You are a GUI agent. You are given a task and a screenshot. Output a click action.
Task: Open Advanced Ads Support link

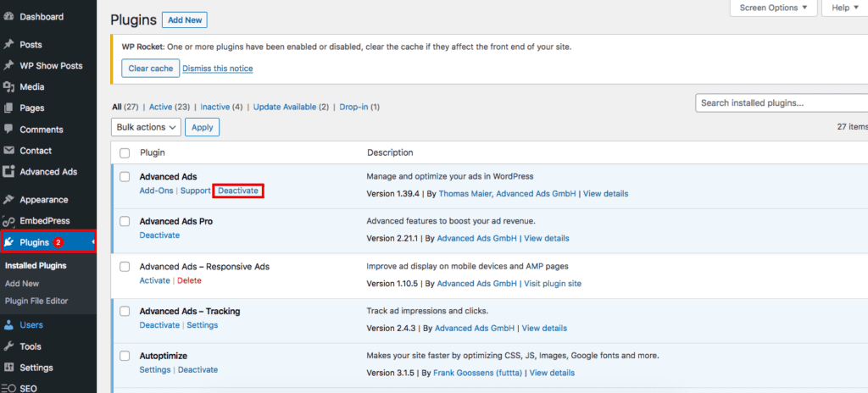point(196,191)
